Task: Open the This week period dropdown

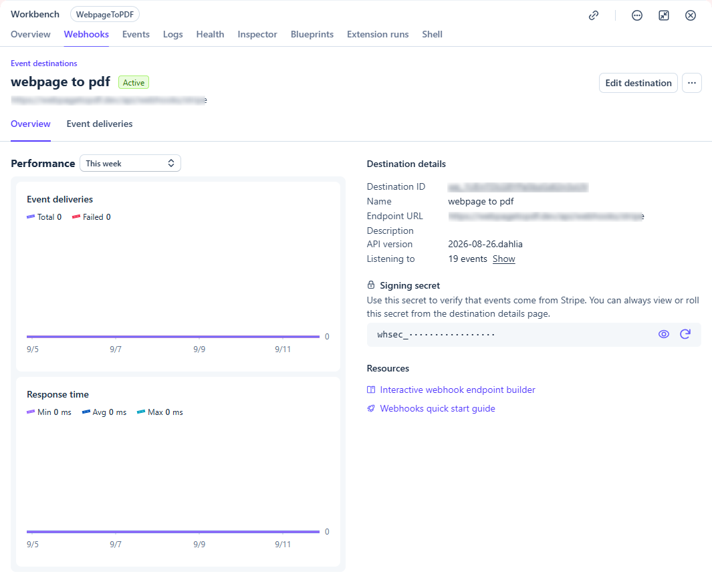Action: pyautogui.click(x=130, y=163)
